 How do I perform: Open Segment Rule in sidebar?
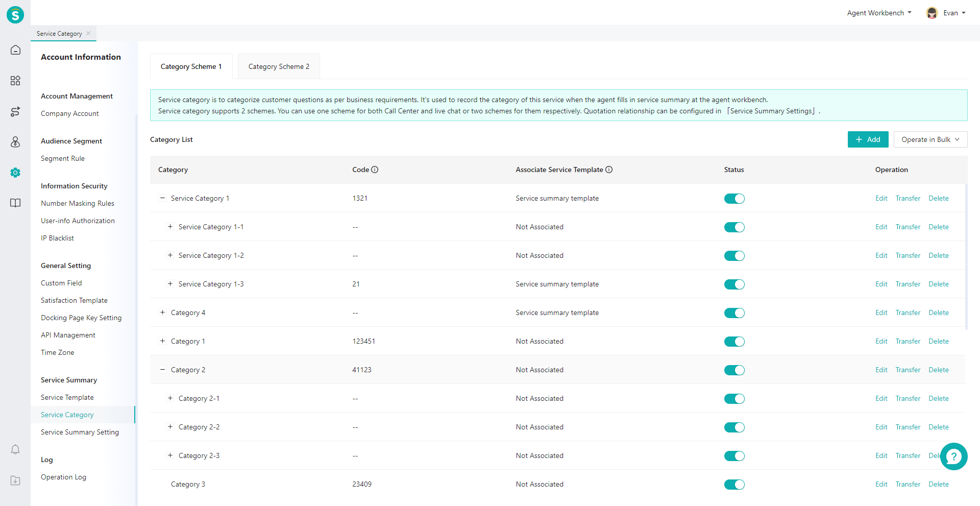pos(63,158)
